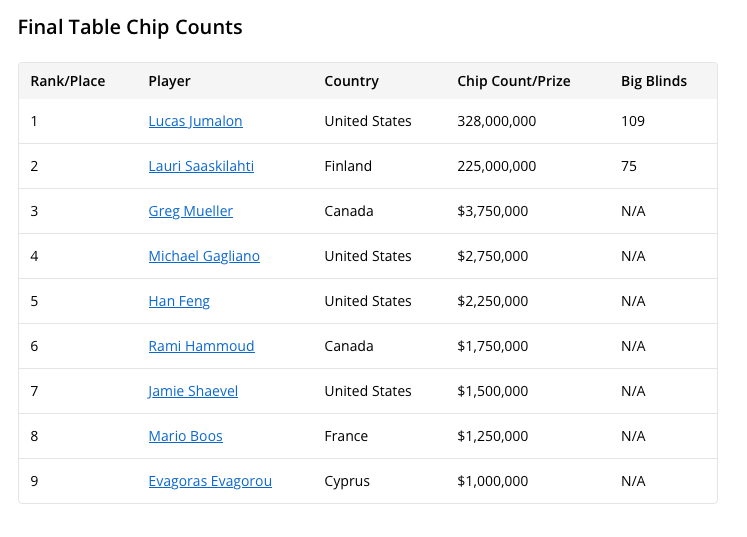Click the Rank/Place column header

(x=68, y=81)
